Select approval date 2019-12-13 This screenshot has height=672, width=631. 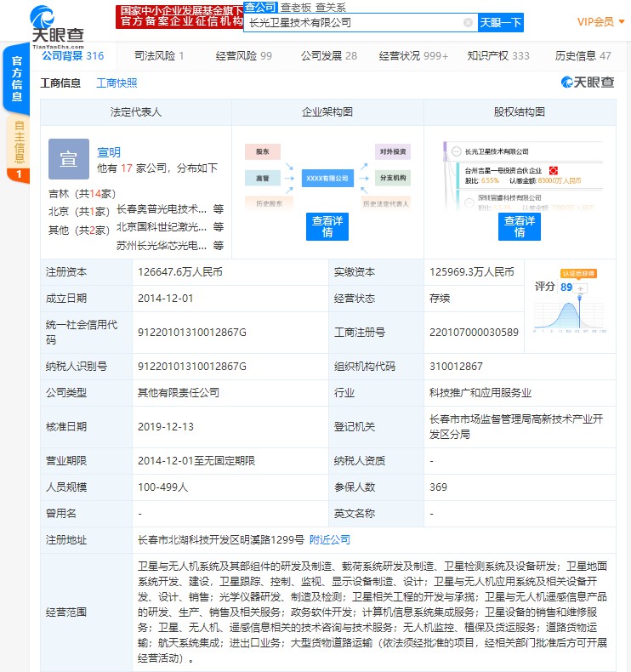pos(166,427)
